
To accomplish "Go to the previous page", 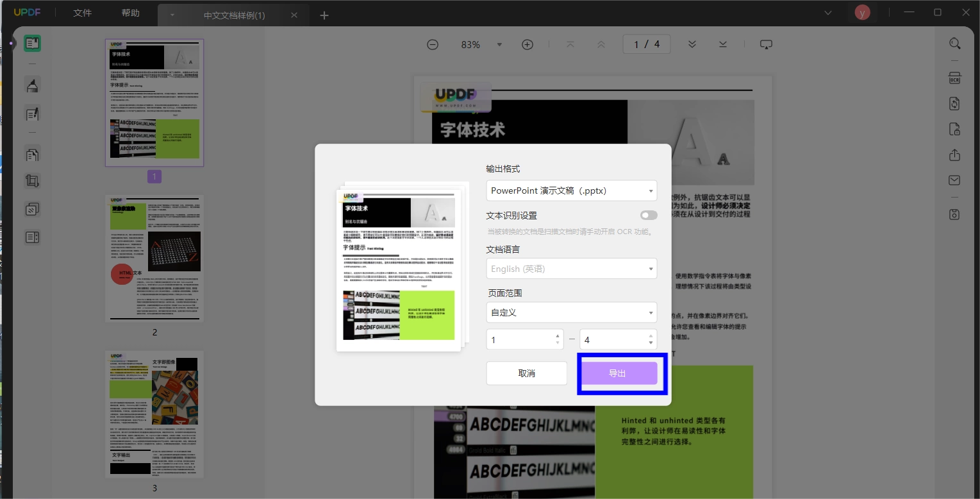I will pos(601,44).
